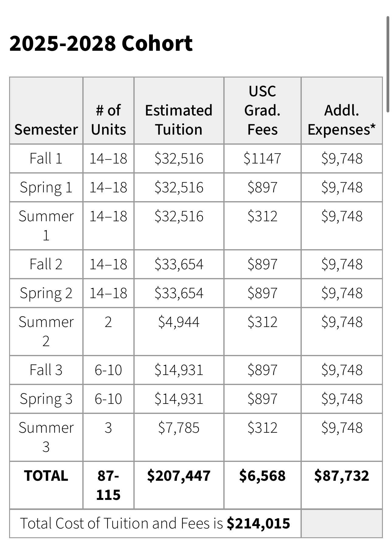Click Fall 2 tuition amount $33,654
Image resolution: width=392 pixels, height=547 pixels.
point(179,264)
